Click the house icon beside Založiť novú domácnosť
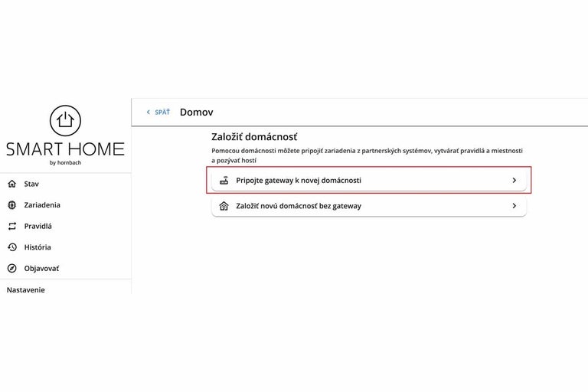Viewport: 588px width, 392px height. 224,206
